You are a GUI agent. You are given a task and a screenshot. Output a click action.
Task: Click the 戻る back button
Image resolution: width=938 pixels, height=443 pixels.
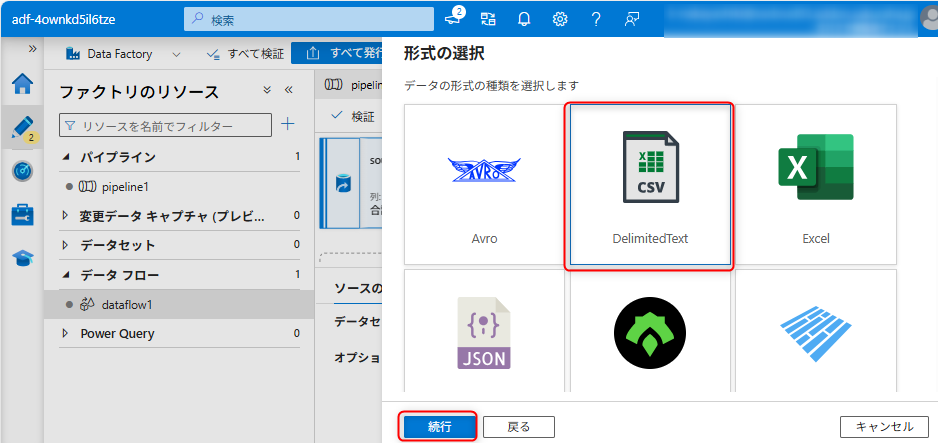[519, 427]
